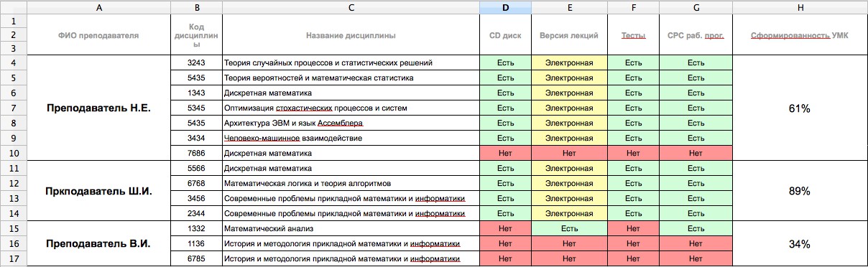This screenshot has width=868, height=267.
Task: Select the 'CD диск' header cell
Action: click(x=506, y=34)
